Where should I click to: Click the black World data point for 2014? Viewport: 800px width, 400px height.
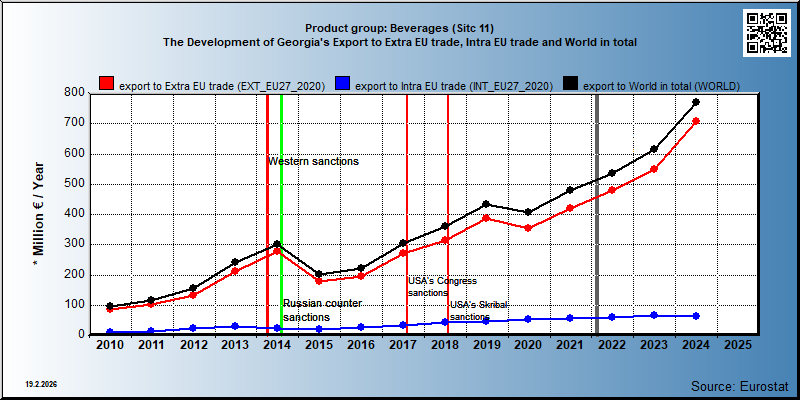[x=277, y=244]
